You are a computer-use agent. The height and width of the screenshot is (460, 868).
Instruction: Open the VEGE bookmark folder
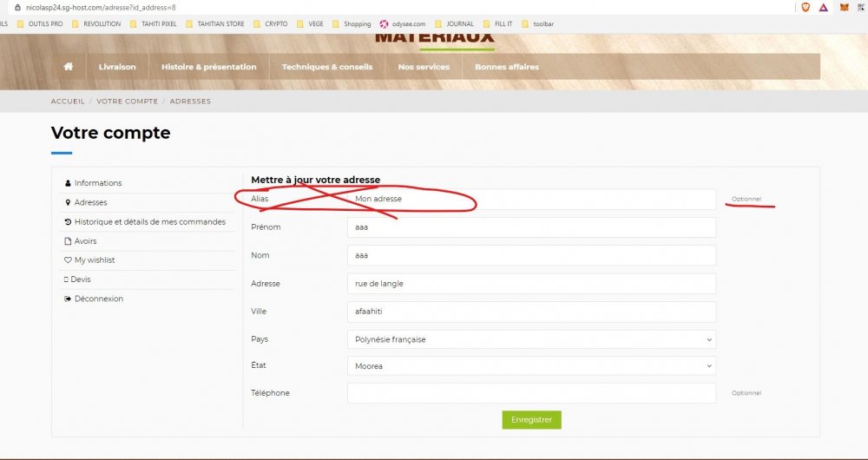click(310, 23)
